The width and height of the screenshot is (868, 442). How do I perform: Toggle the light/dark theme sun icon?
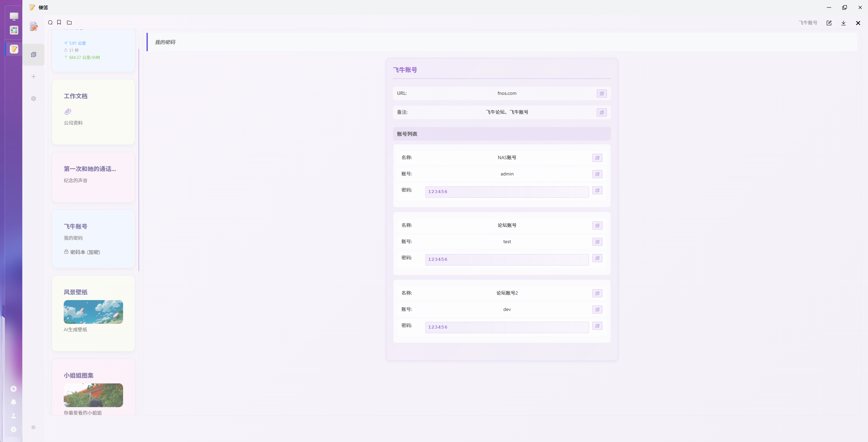[x=33, y=427]
